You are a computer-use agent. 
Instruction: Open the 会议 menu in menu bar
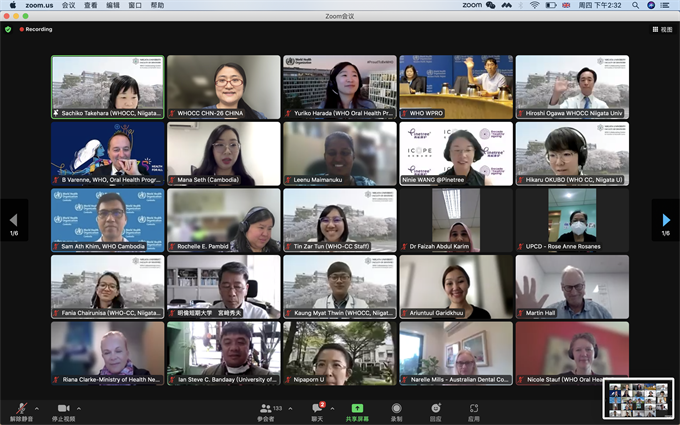(x=68, y=5)
